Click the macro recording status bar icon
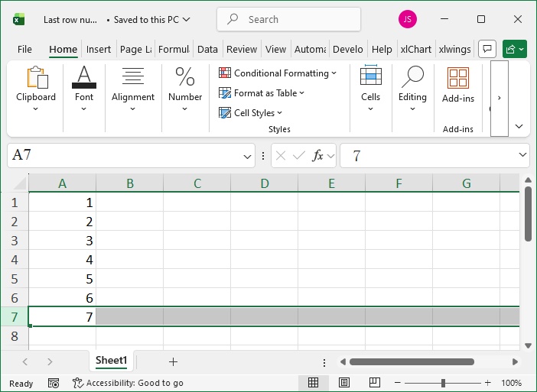The image size is (537, 392). click(54, 383)
